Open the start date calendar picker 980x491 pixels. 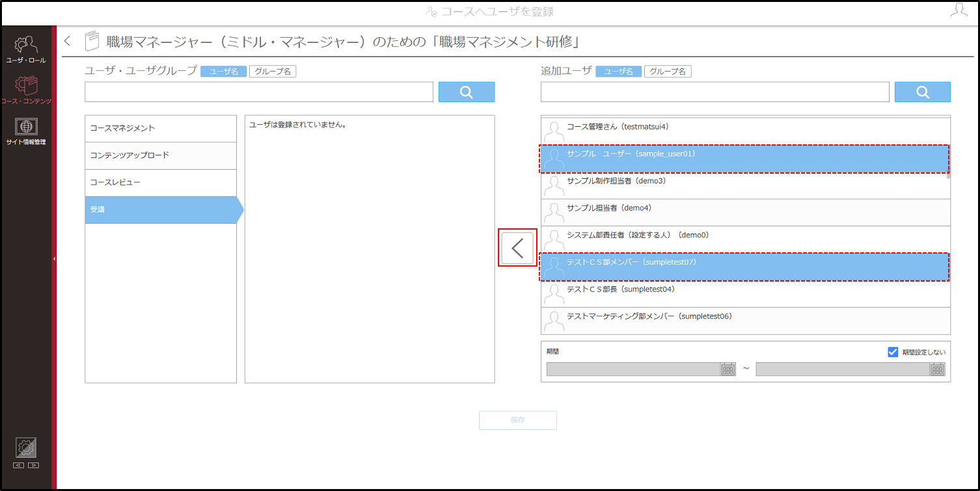tap(728, 369)
